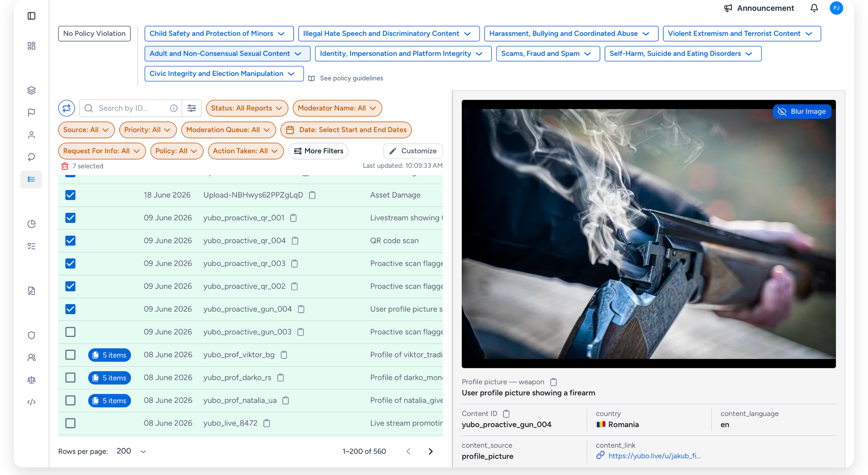Open 5 items badge for yubo_prof_darko_rs
The height and width of the screenshot is (475, 868).
pyautogui.click(x=109, y=378)
